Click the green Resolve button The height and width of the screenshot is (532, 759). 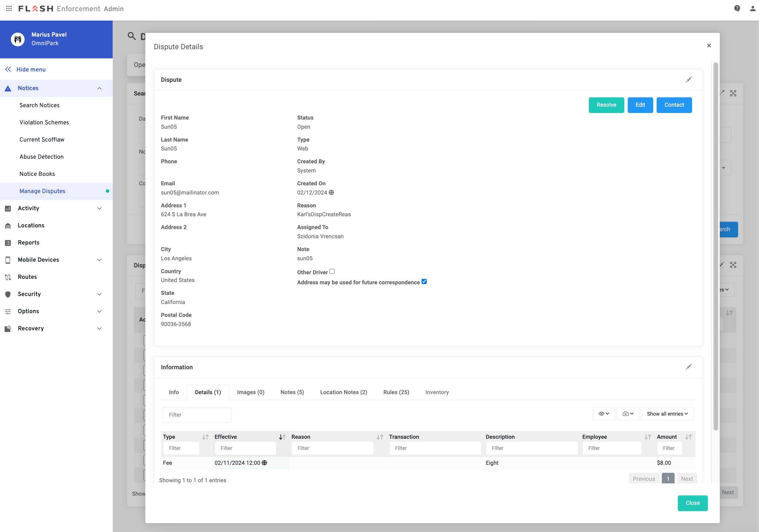coord(606,105)
